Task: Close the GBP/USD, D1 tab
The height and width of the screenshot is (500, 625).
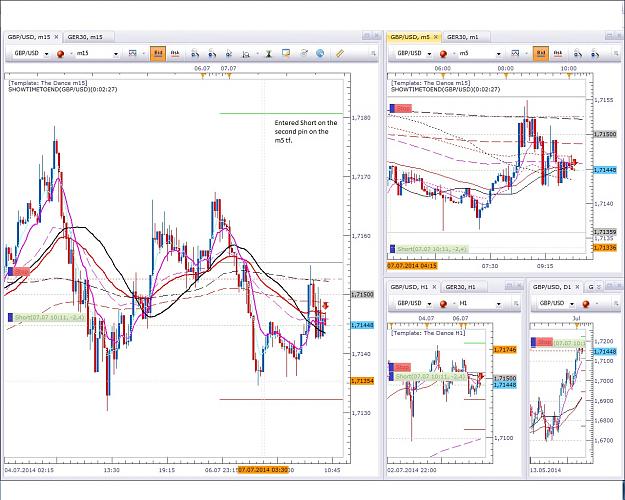Action: point(577,287)
